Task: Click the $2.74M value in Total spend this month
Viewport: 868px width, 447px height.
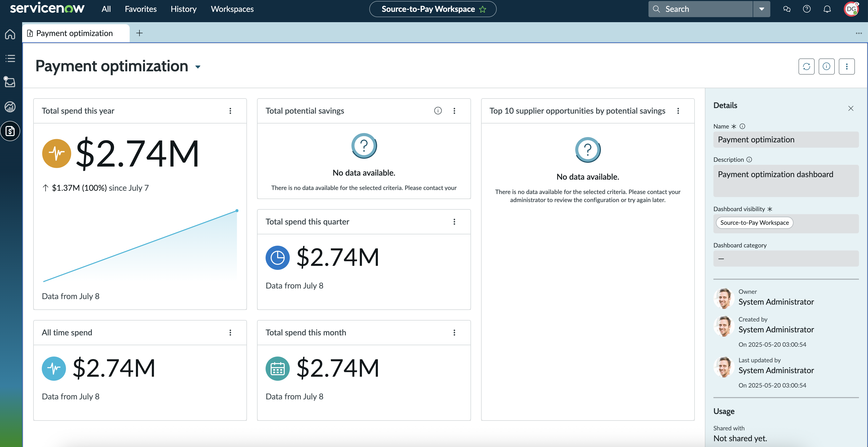Action: pyautogui.click(x=338, y=368)
